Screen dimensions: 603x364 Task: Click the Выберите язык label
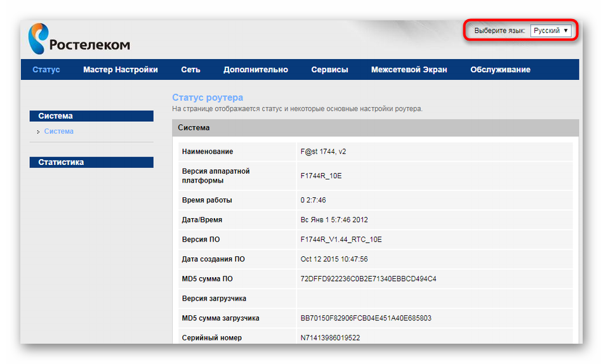(500, 30)
